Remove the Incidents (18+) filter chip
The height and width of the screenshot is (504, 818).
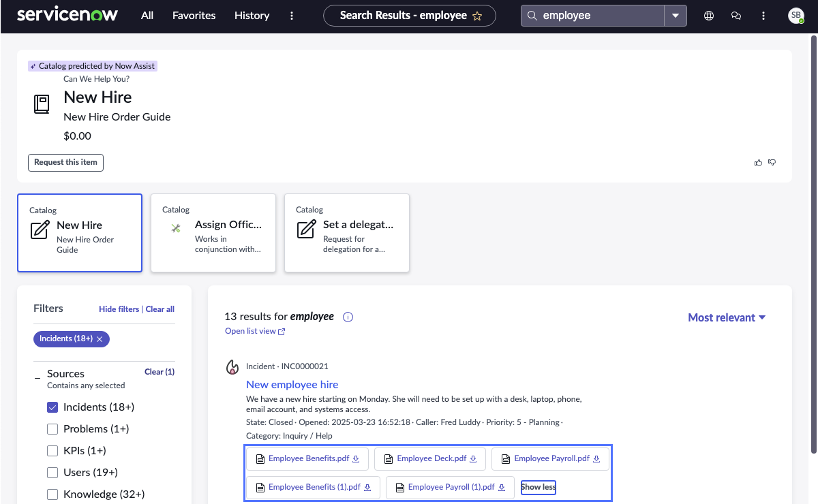point(100,338)
